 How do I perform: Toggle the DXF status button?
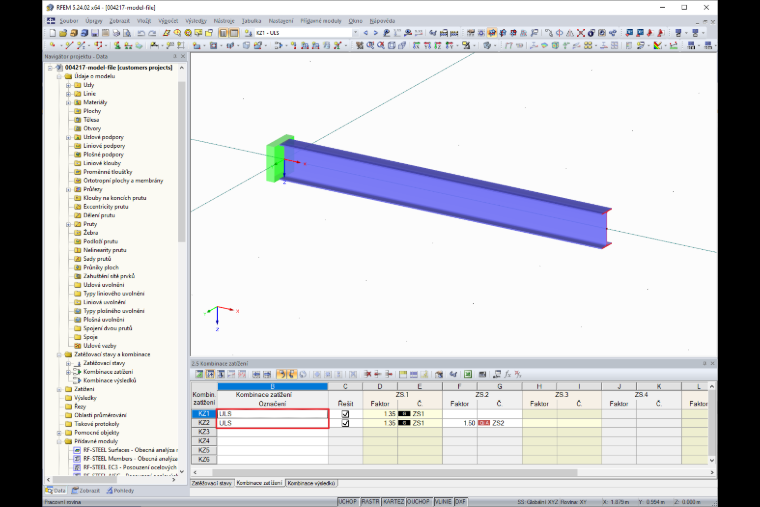[460, 502]
